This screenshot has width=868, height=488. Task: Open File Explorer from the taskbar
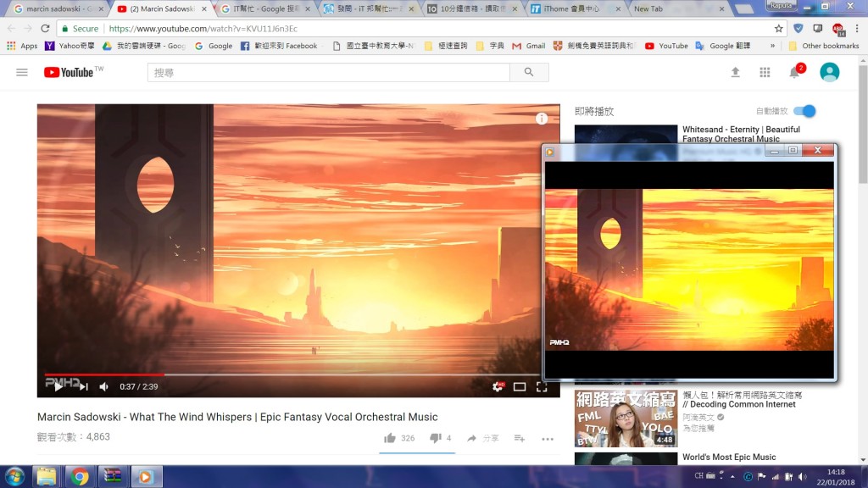tap(47, 476)
